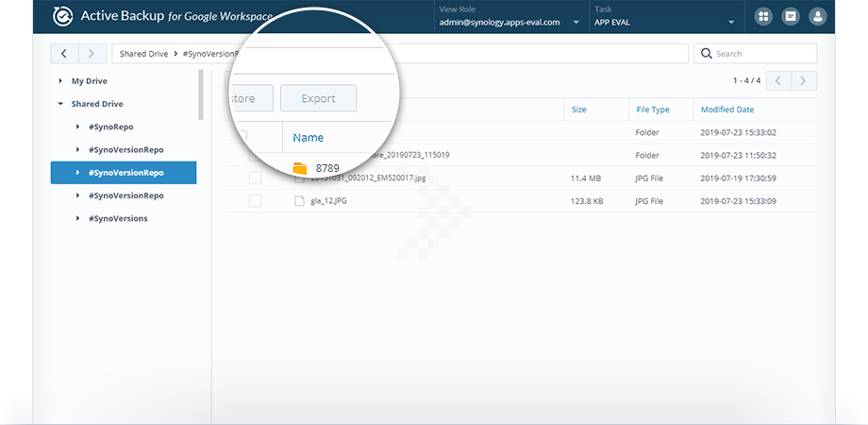Click the Export button
This screenshot has height=425, width=868.
[318, 98]
